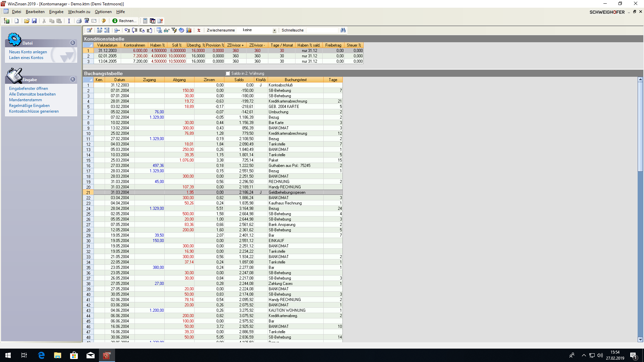The width and height of the screenshot is (644, 362).
Task: Open the Optionen menu
Action: [103, 12]
